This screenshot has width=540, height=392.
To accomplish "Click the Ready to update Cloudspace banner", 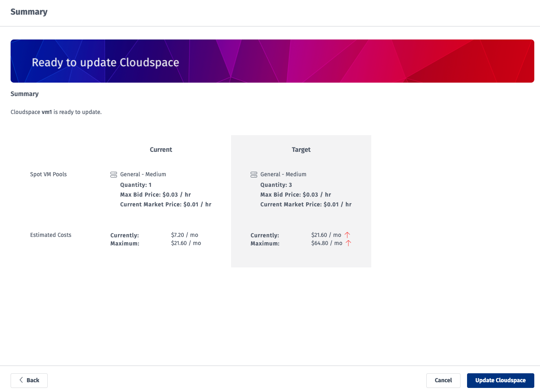I will pyautogui.click(x=272, y=61).
